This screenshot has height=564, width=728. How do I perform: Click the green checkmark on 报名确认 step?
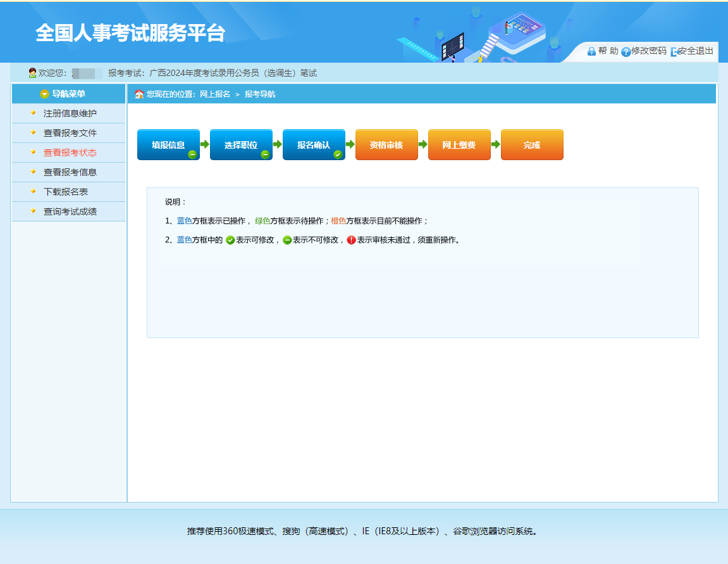(x=338, y=154)
